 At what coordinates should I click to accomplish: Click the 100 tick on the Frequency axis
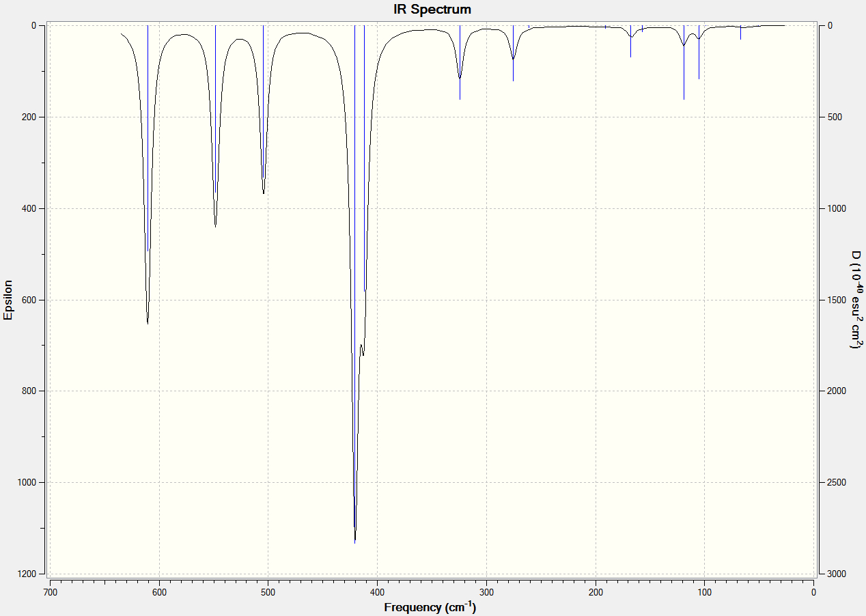pos(705,592)
